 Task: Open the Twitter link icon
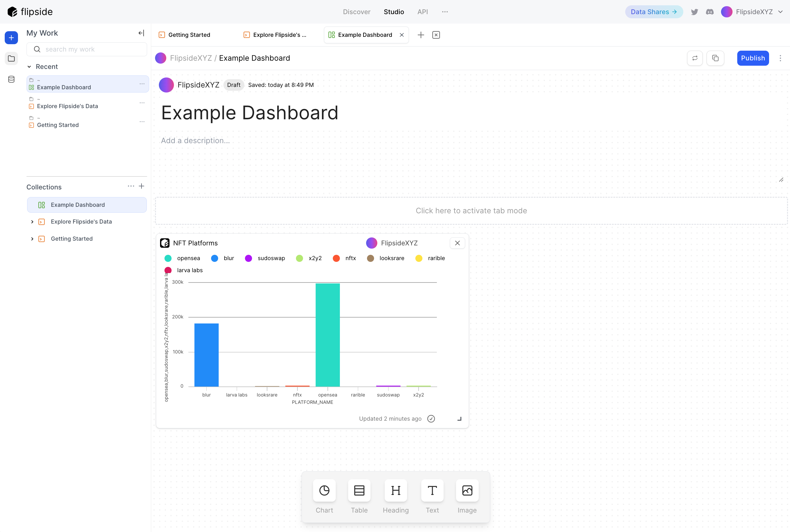coord(694,12)
